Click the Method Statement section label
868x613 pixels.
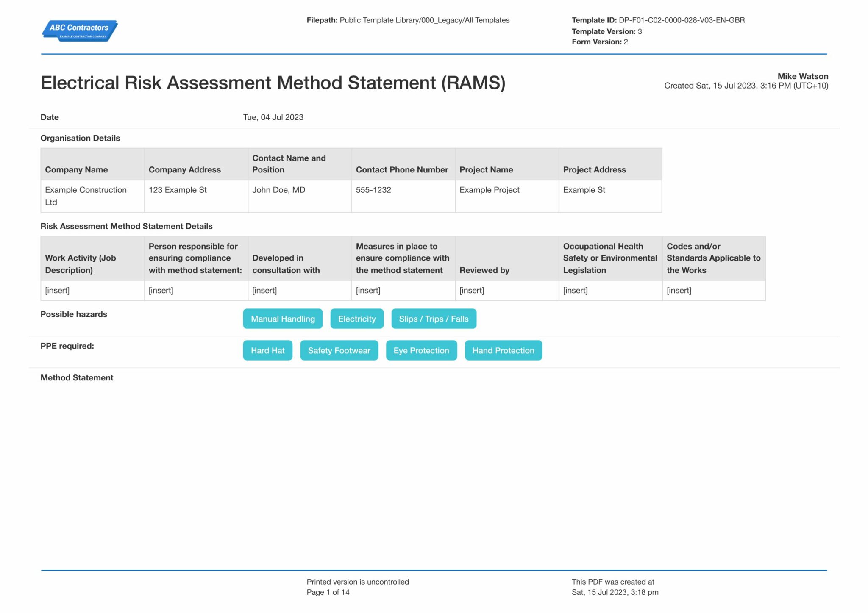[x=77, y=377]
